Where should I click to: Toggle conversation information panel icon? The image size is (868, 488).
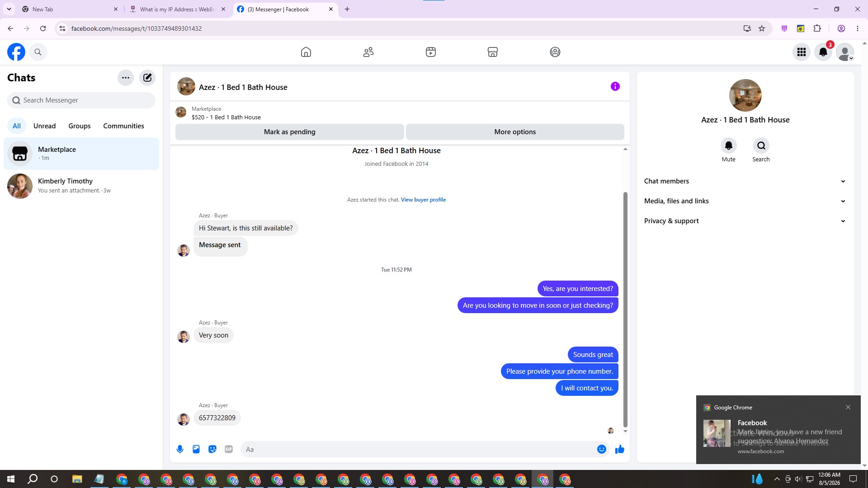click(x=615, y=86)
